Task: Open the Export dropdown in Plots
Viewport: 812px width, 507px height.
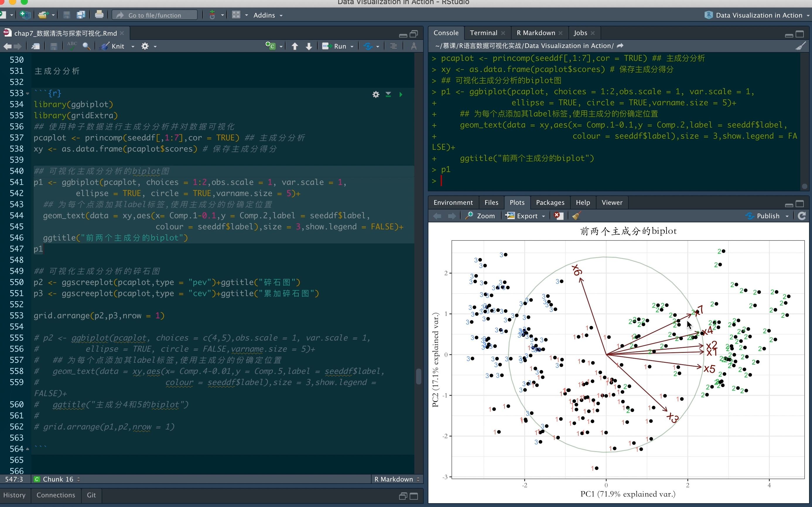Action: [525, 216]
